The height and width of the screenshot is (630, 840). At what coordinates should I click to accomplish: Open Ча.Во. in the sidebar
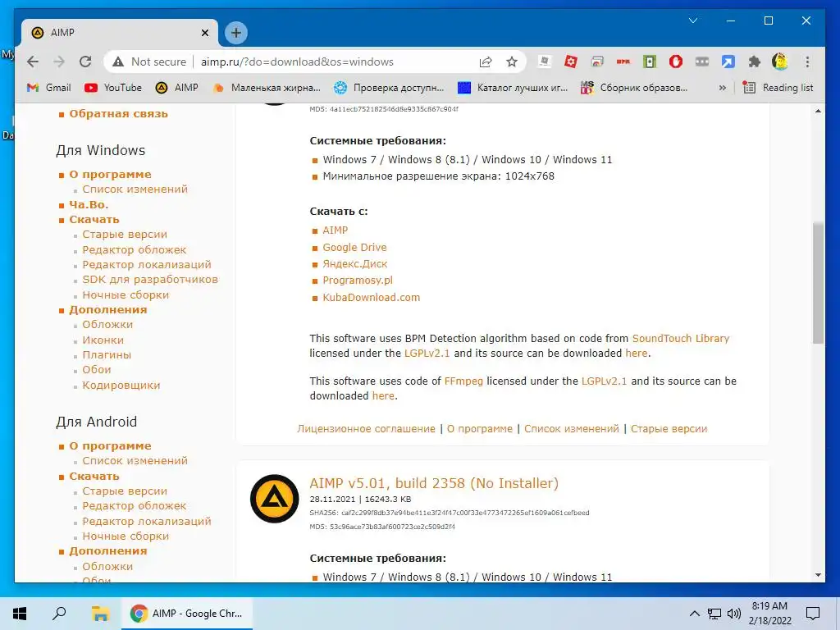(89, 204)
